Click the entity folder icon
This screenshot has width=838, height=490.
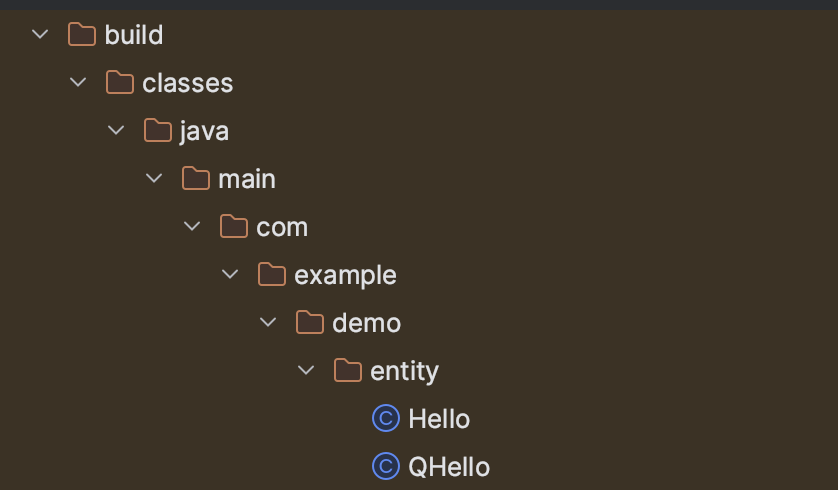[x=348, y=370]
